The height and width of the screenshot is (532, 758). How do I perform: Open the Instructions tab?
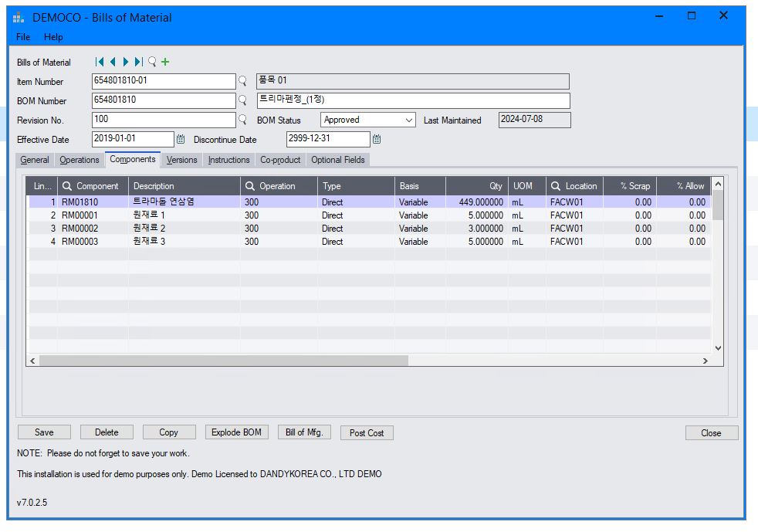coord(228,160)
